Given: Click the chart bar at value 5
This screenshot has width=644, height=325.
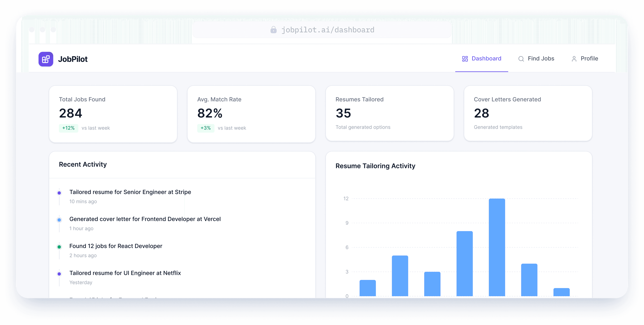Looking at the screenshot, I should [400, 276].
